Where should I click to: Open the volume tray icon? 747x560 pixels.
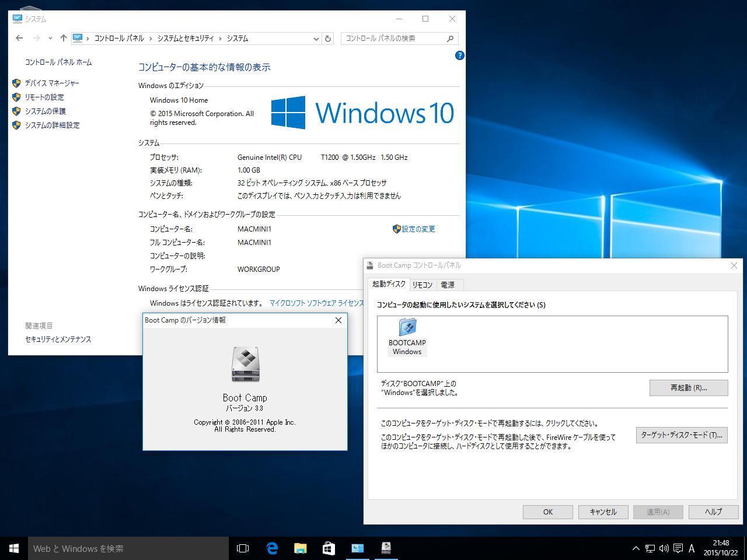pyautogui.click(x=664, y=548)
